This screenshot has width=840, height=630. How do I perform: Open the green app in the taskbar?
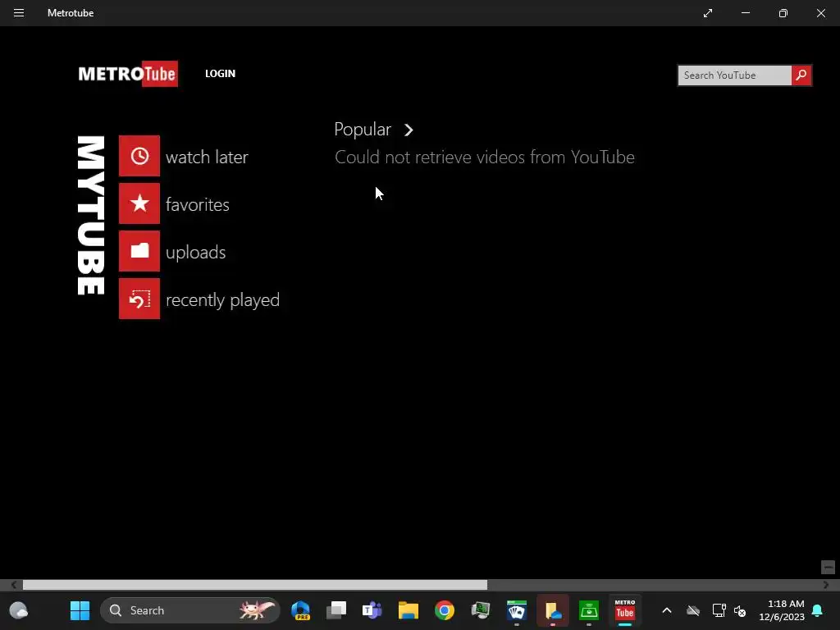[589, 610]
